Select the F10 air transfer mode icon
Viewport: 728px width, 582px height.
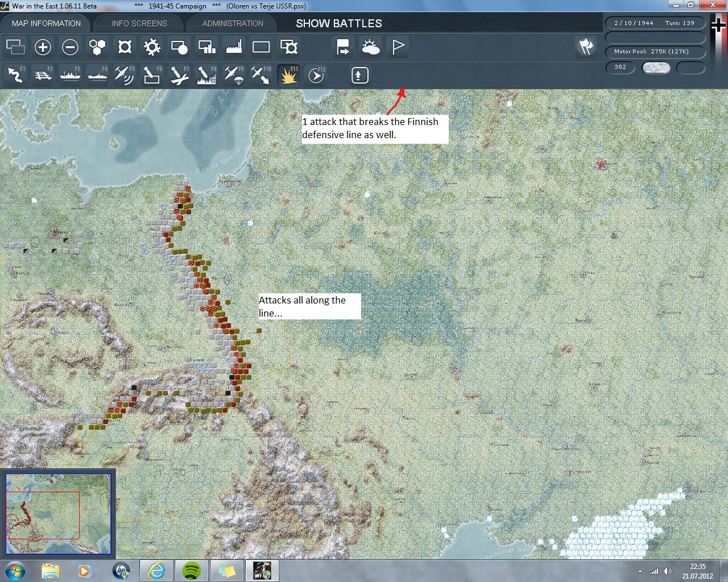pyautogui.click(x=261, y=75)
